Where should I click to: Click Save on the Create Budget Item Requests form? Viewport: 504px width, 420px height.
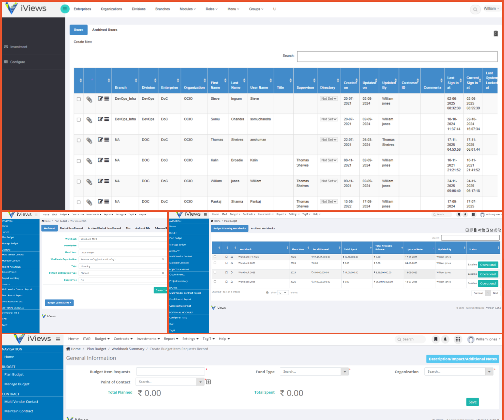click(x=472, y=402)
